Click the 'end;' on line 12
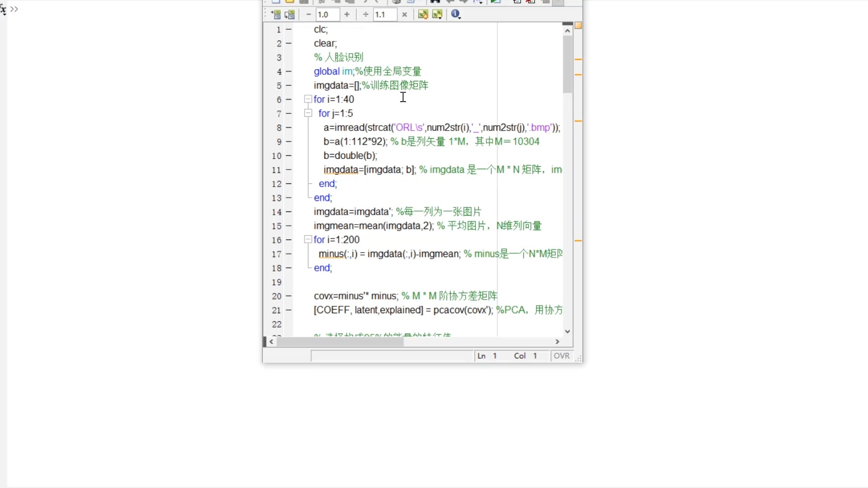This screenshot has height=488, width=868. tap(328, 183)
